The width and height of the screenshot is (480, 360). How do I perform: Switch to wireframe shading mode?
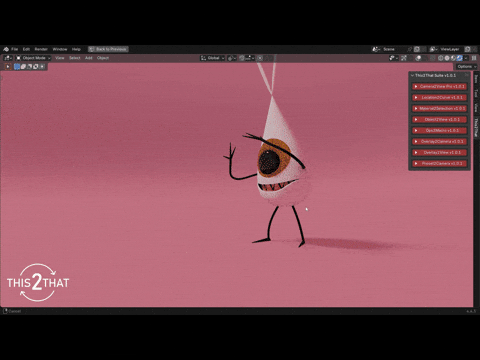[441, 58]
